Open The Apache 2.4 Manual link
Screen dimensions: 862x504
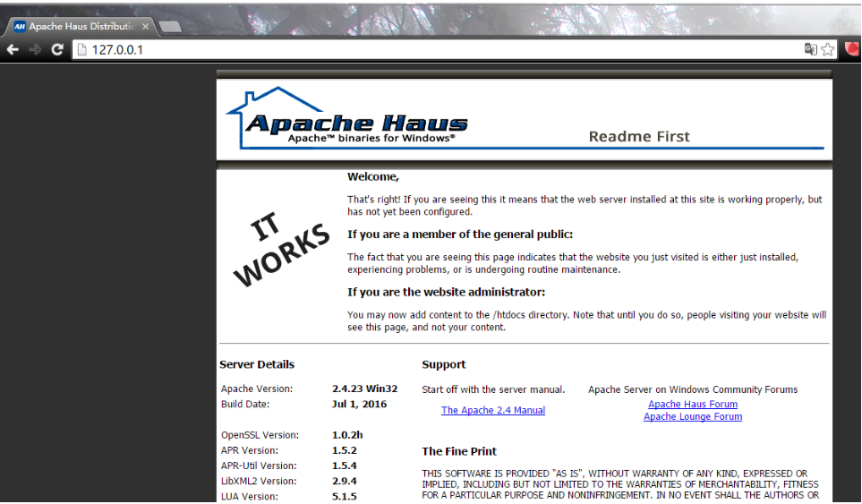[x=493, y=410]
